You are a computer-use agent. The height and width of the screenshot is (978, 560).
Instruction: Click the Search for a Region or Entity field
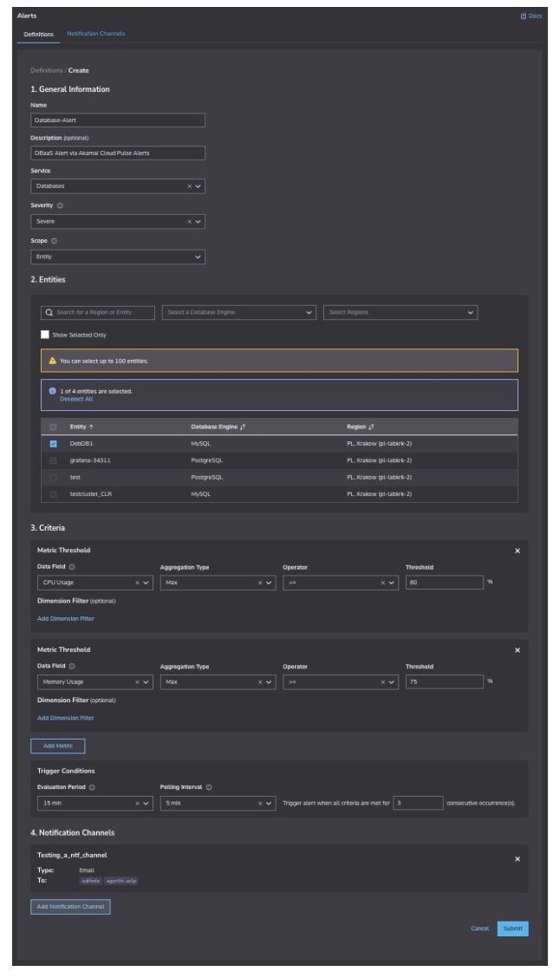click(x=98, y=312)
